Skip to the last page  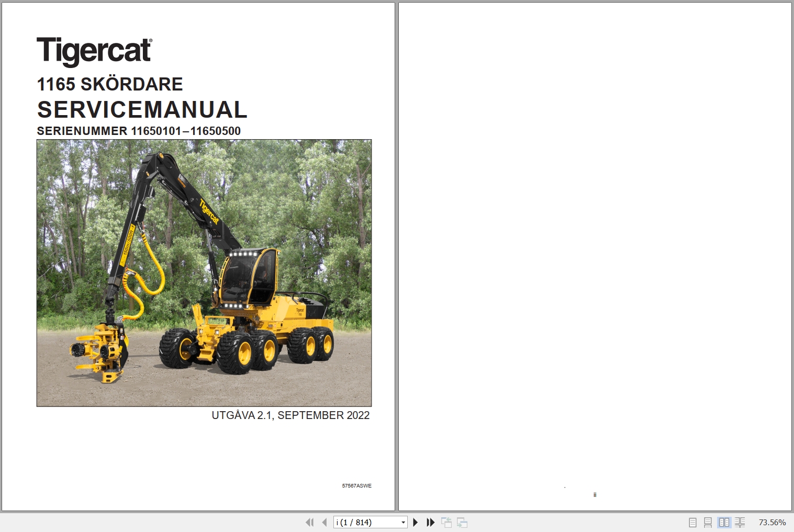[x=430, y=522]
